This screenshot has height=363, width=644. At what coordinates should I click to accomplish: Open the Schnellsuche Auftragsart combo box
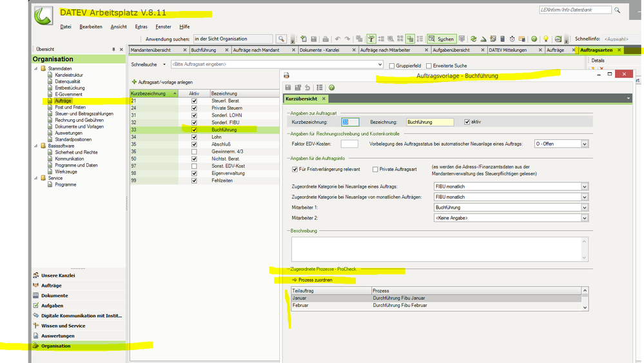click(277, 64)
